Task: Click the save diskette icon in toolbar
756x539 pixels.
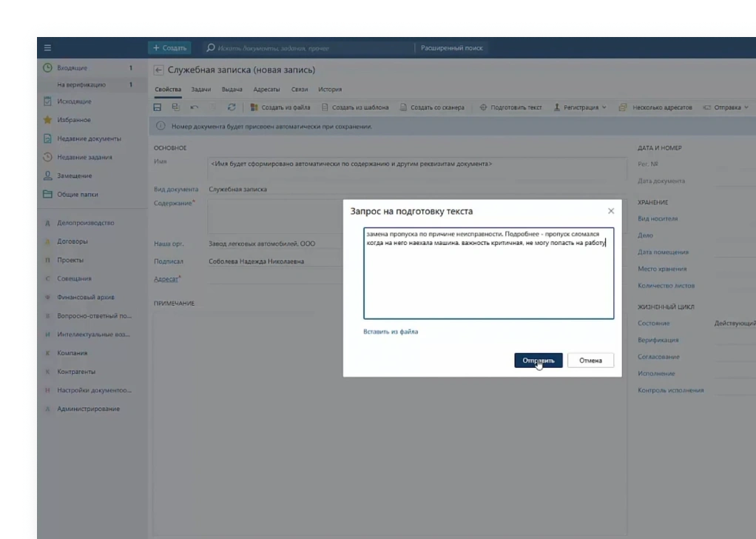Action: pos(157,107)
